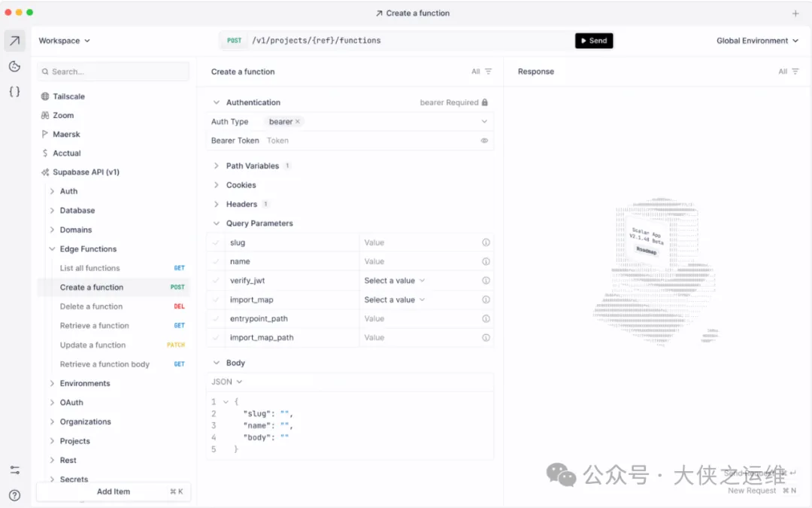Open verify_jwt Select a value dropdown
Image resolution: width=812 pixels, height=508 pixels.
395,281
